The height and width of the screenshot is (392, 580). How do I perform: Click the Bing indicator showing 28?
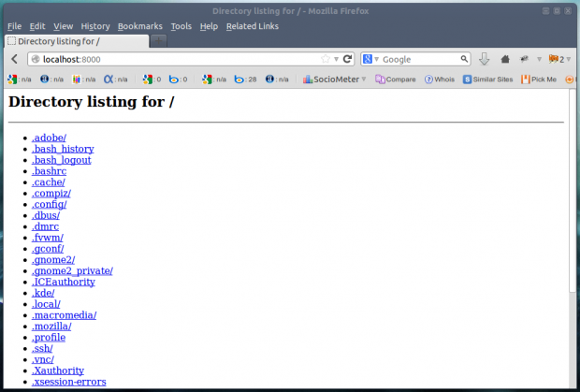(245, 80)
